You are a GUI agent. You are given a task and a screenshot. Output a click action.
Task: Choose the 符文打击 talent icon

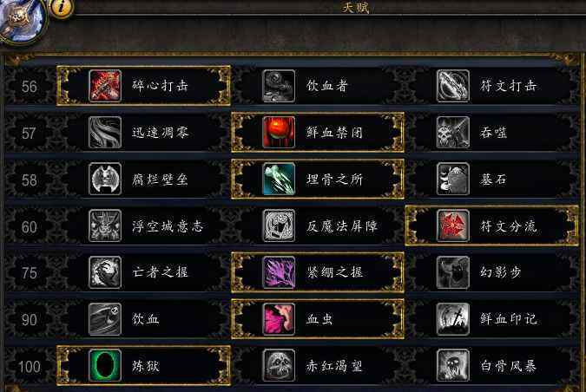(x=453, y=86)
